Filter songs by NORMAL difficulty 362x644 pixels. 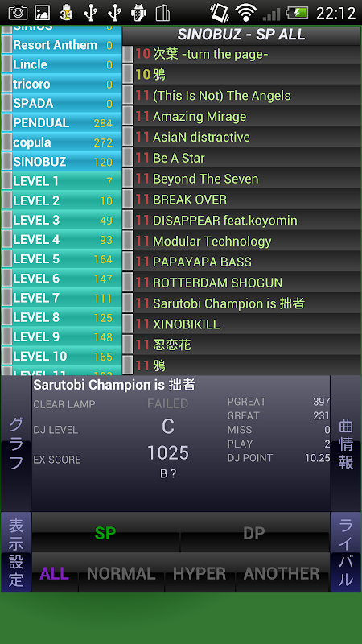click(x=121, y=573)
